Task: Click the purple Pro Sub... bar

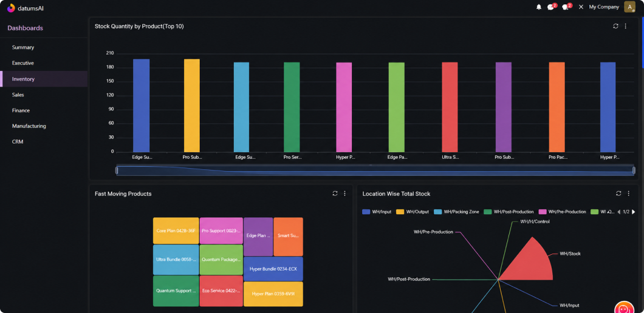Action: [504, 107]
